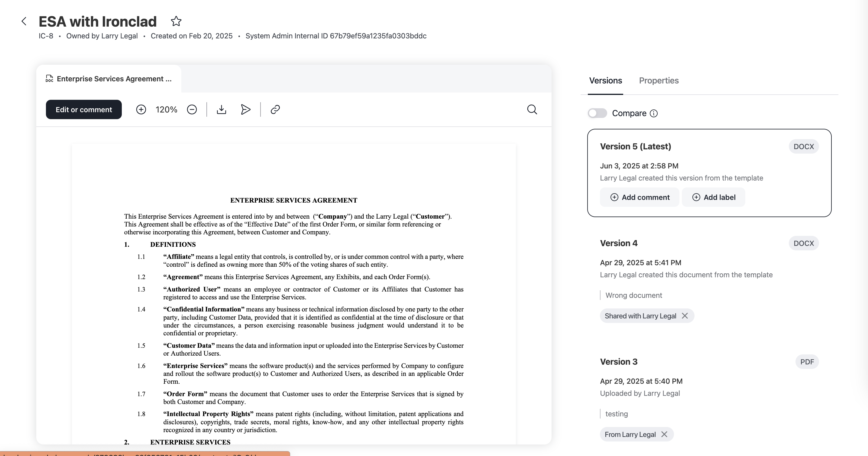This screenshot has height=456, width=868.
Task: Click the 'Confidential Information' definition term
Action: (204, 309)
